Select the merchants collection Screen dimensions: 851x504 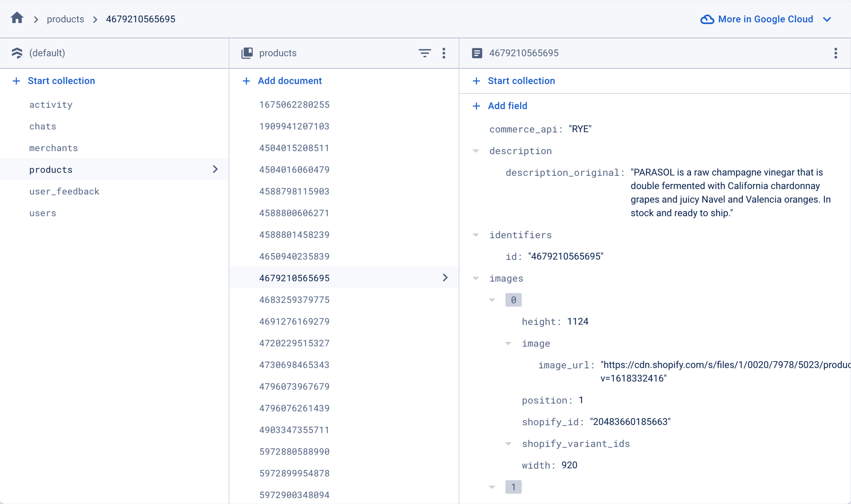pos(53,148)
